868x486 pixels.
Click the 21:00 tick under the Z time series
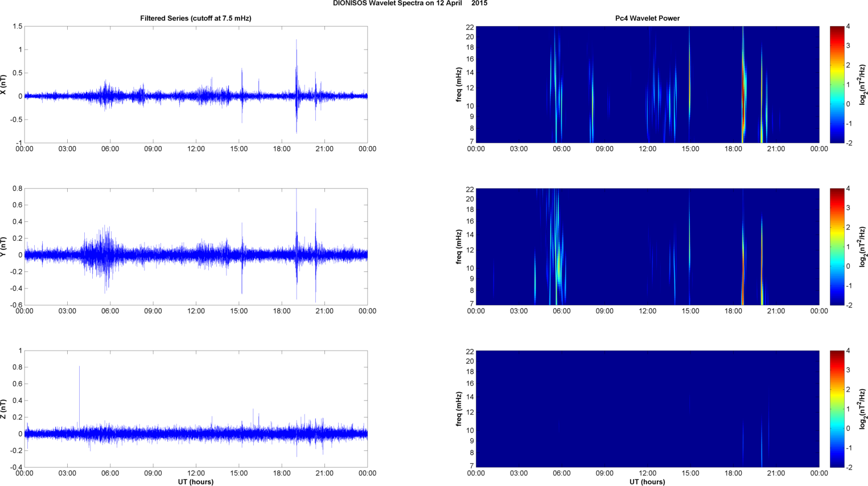coord(324,473)
